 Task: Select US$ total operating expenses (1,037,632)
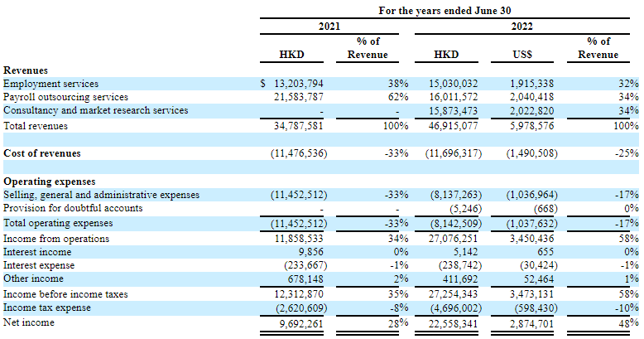pos(532,224)
